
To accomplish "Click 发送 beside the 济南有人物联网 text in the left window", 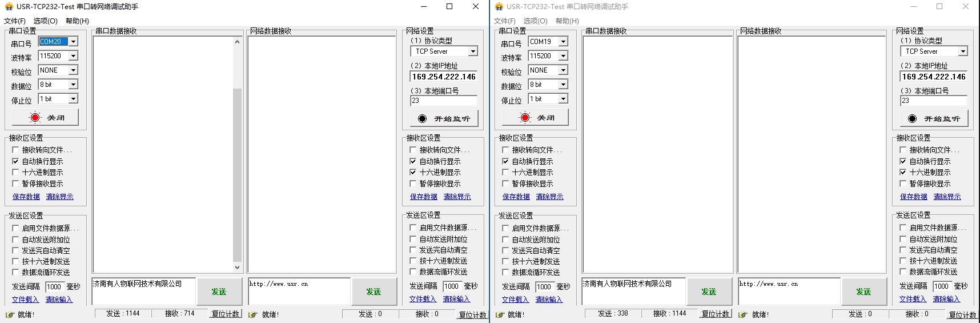I will tap(219, 292).
